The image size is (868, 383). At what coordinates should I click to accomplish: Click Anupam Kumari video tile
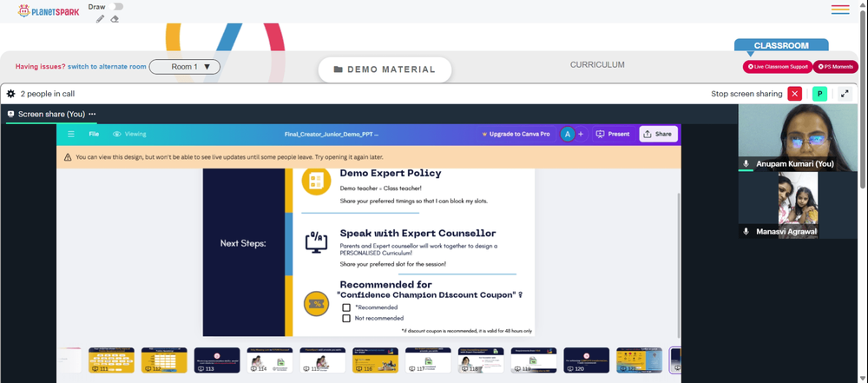[798, 137]
